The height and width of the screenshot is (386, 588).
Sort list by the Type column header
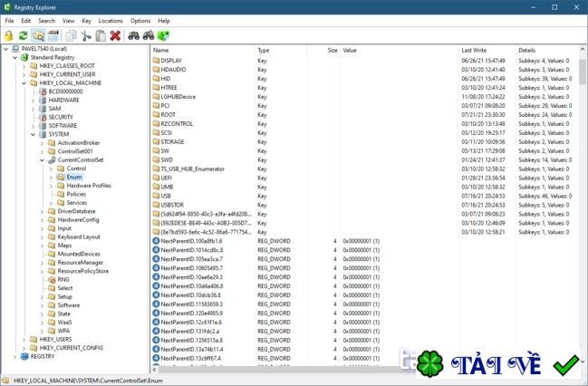coord(281,50)
